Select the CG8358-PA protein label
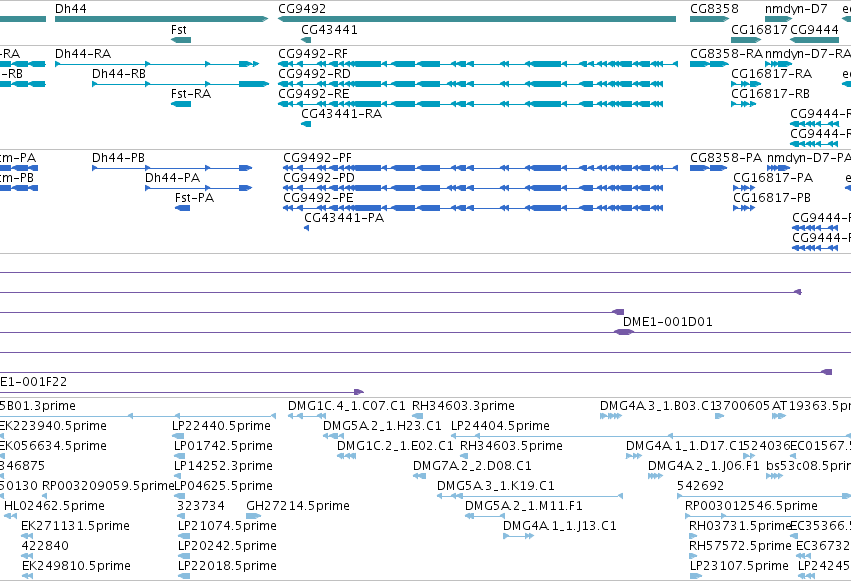851x581 pixels. click(726, 158)
